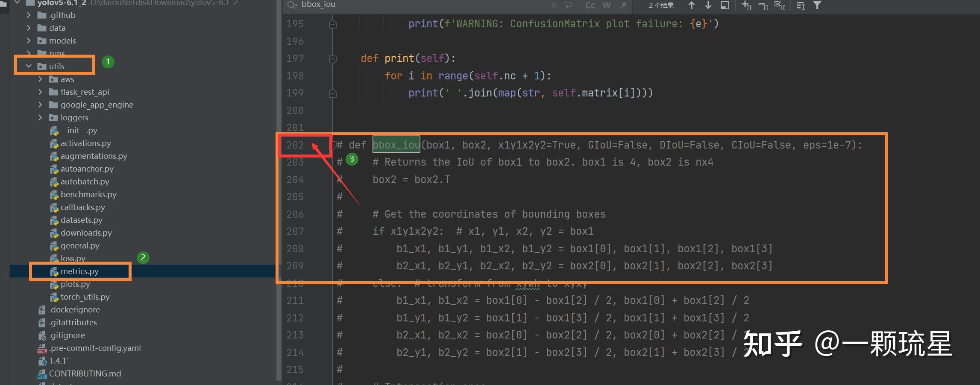Expand the flask_rest_api folder arrow
Image resolution: width=980 pixels, height=385 pixels.
pyautogui.click(x=40, y=92)
